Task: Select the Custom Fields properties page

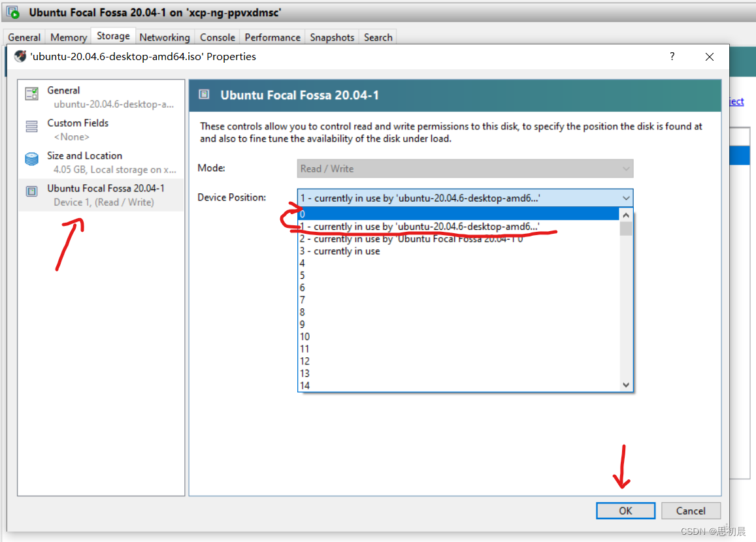Action: coord(101,129)
